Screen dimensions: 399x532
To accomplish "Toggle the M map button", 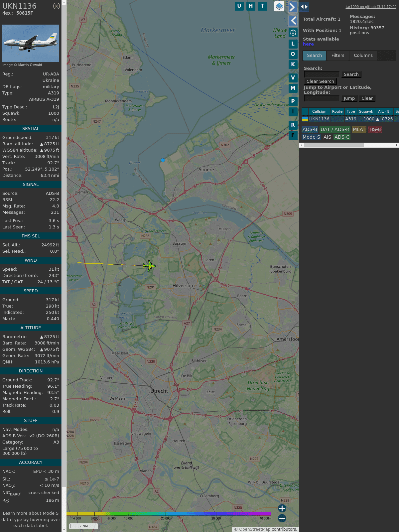I will (293, 88).
